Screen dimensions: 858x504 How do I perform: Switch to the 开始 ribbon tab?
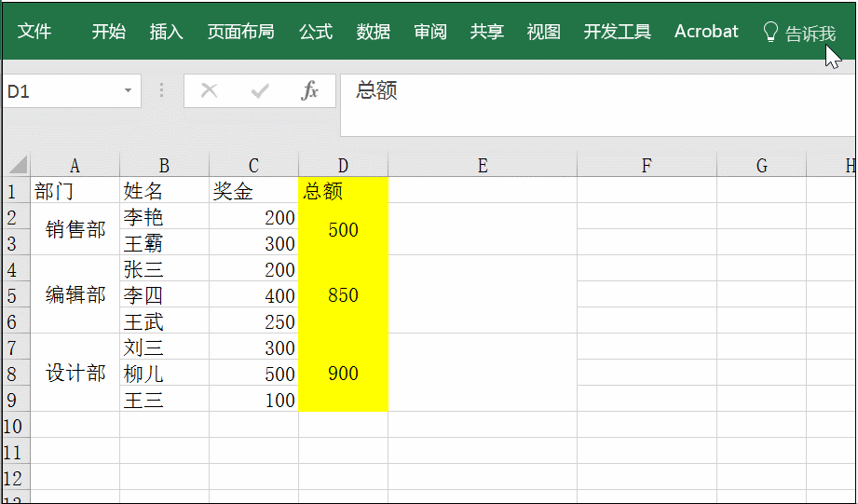(108, 31)
